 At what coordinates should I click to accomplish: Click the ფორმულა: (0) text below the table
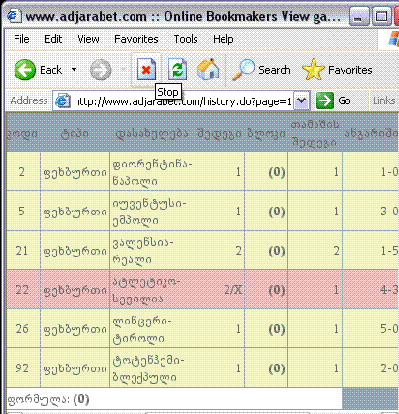tap(48, 399)
